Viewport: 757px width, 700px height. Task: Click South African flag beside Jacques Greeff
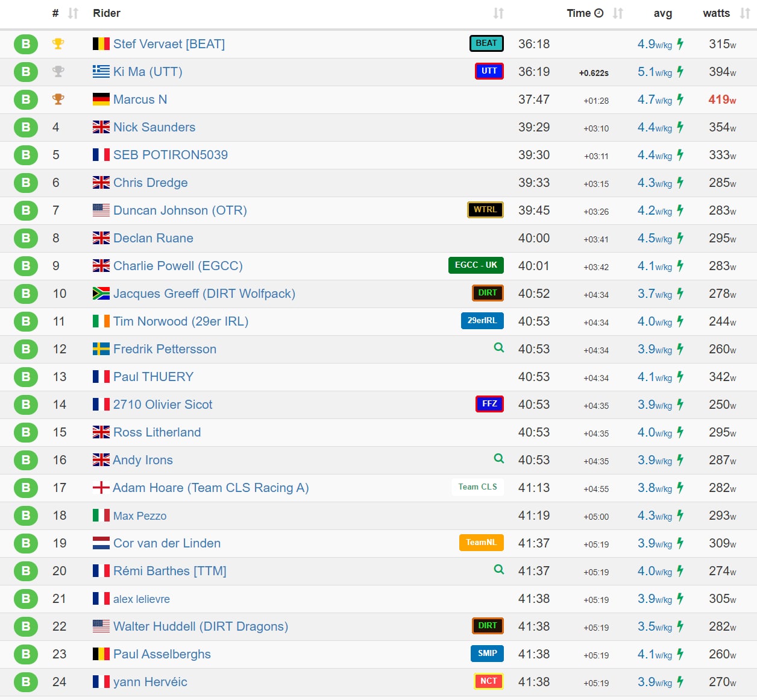pos(101,294)
